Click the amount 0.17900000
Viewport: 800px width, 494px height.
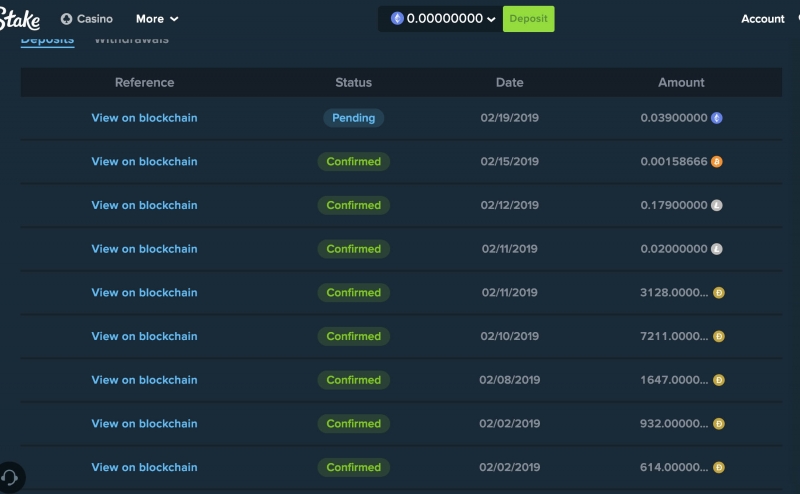pos(674,205)
